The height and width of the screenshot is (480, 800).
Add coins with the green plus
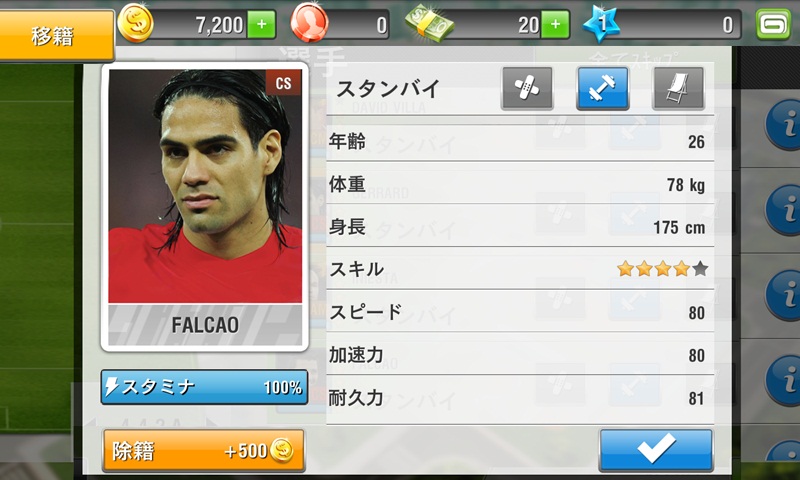click(x=262, y=24)
